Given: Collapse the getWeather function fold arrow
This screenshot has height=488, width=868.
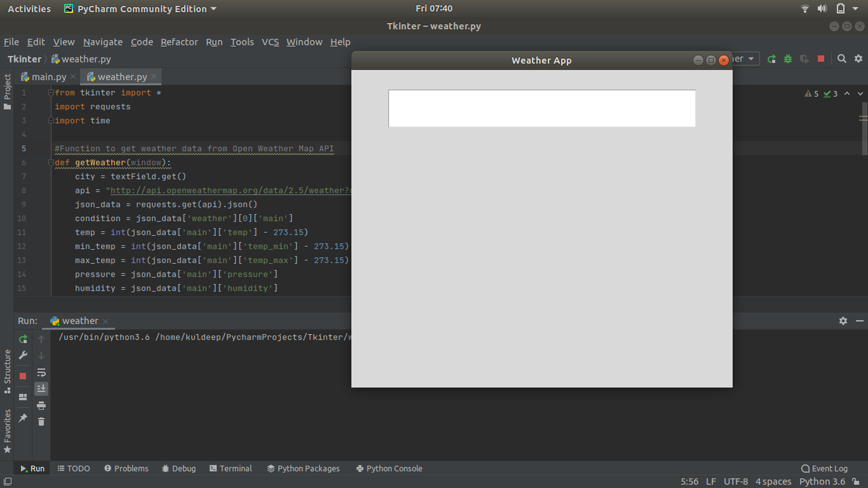Looking at the screenshot, I should [51, 163].
